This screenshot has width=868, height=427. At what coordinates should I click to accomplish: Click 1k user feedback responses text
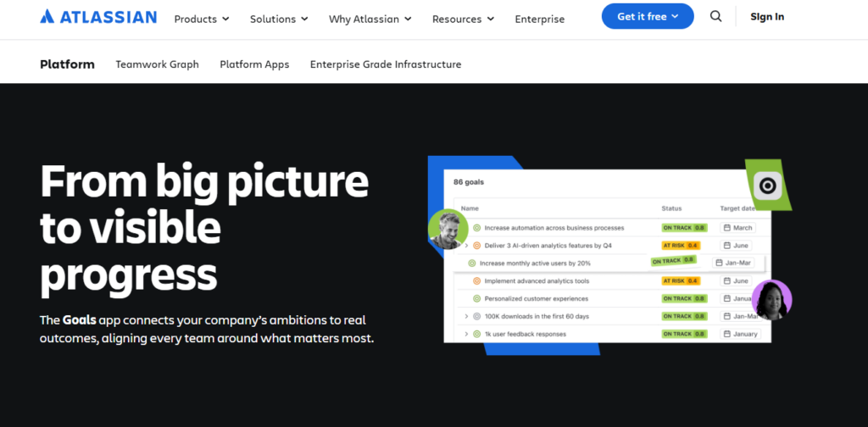(x=525, y=334)
